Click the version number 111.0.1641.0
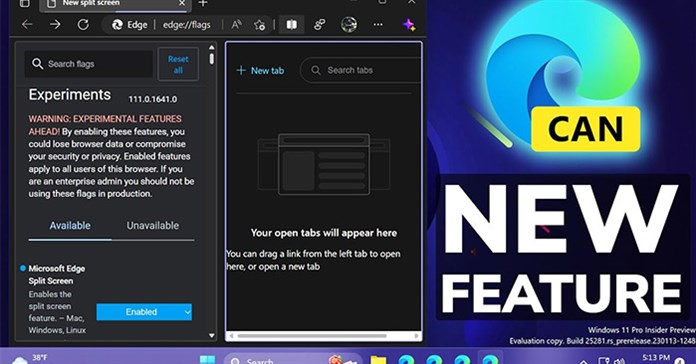The height and width of the screenshot is (364, 696). point(153,99)
